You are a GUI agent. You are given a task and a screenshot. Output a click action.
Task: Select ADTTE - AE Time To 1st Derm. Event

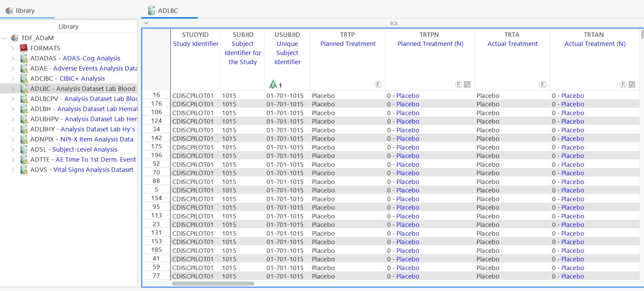83,159
